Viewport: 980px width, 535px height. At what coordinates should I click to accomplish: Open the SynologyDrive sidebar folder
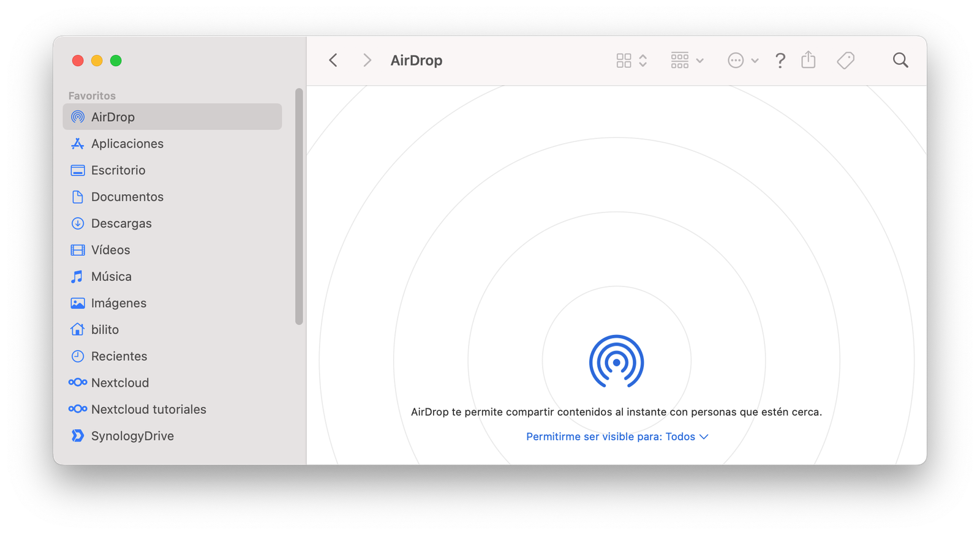pyautogui.click(x=132, y=436)
